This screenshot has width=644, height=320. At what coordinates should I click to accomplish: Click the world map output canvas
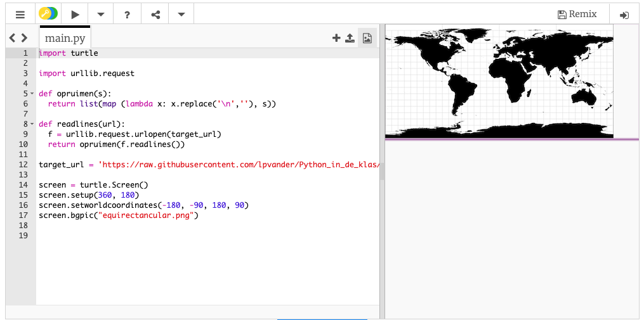499,81
